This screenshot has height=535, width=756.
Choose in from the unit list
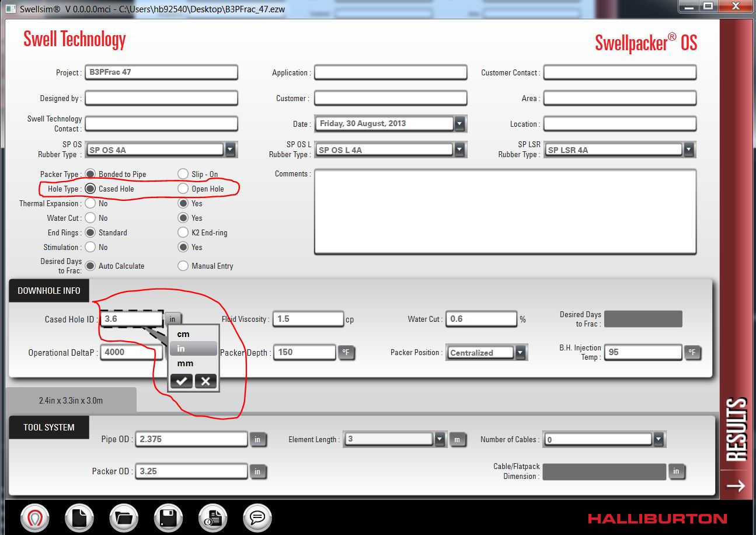pyautogui.click(x=193, y=349)
